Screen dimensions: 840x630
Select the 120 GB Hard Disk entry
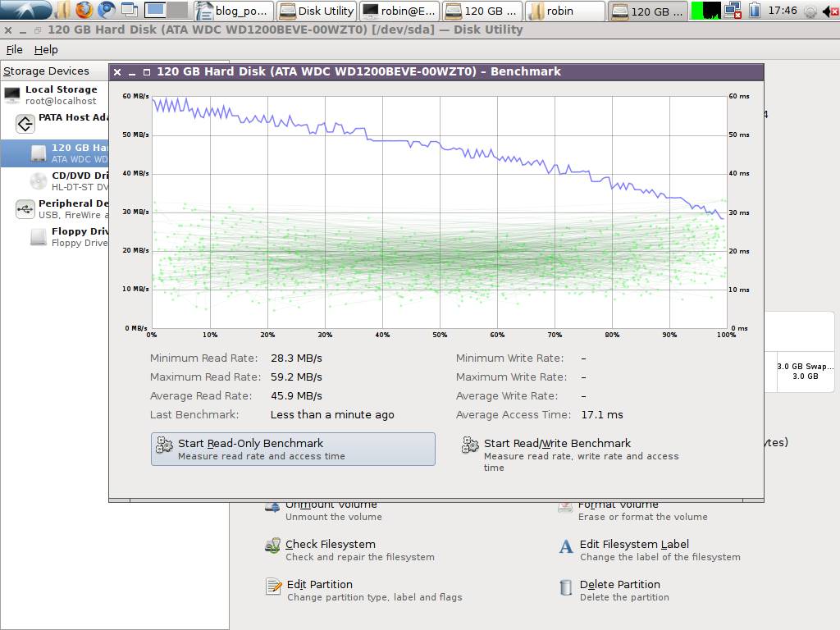(x=55, y=153)
